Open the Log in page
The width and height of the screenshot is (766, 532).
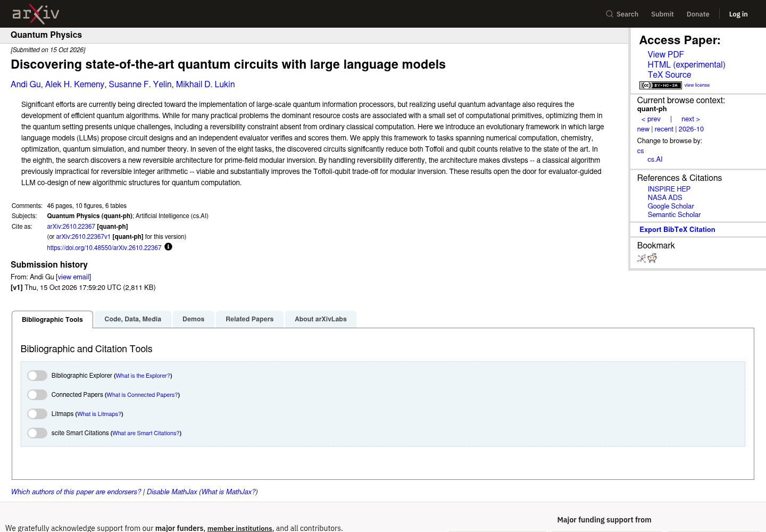coord(738,14)
